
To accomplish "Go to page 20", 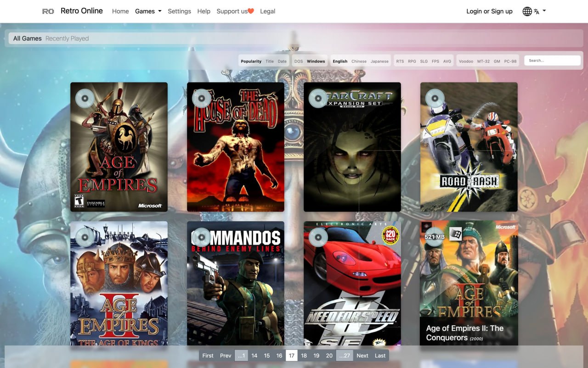I will [329, 356].
